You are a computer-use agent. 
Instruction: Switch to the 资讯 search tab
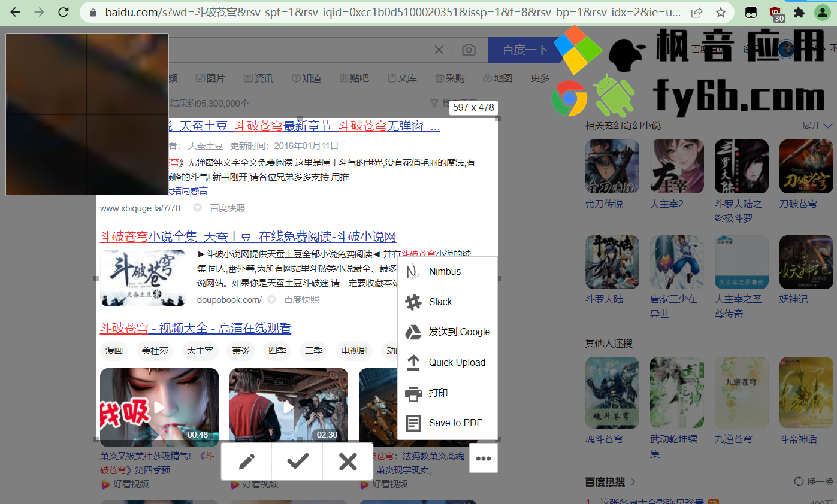click(x=258, y=78)
